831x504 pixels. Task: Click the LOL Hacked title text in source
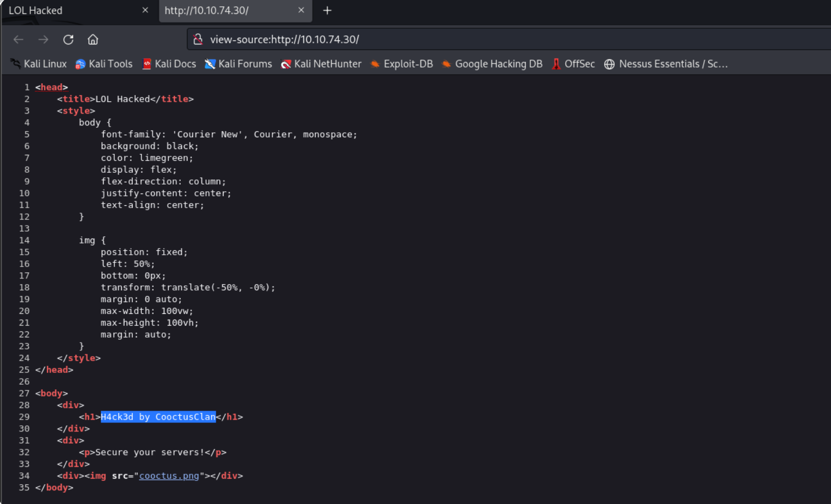(123, 99)
